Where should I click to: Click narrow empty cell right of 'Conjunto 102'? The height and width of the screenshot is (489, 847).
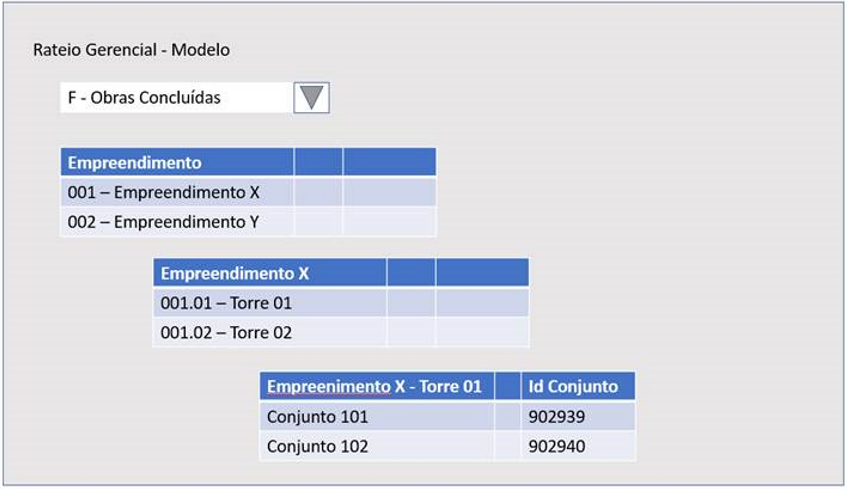coord(507,446)
